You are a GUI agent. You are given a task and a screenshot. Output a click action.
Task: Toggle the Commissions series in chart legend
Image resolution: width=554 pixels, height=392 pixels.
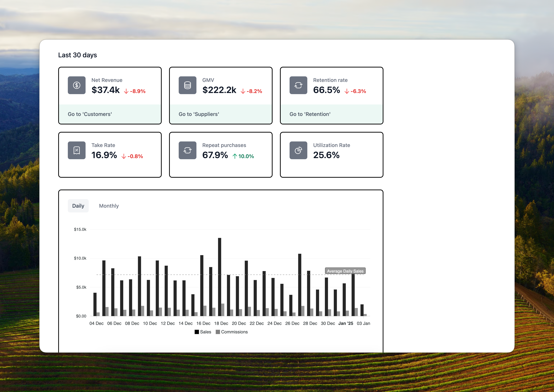(x=234, y=332)
